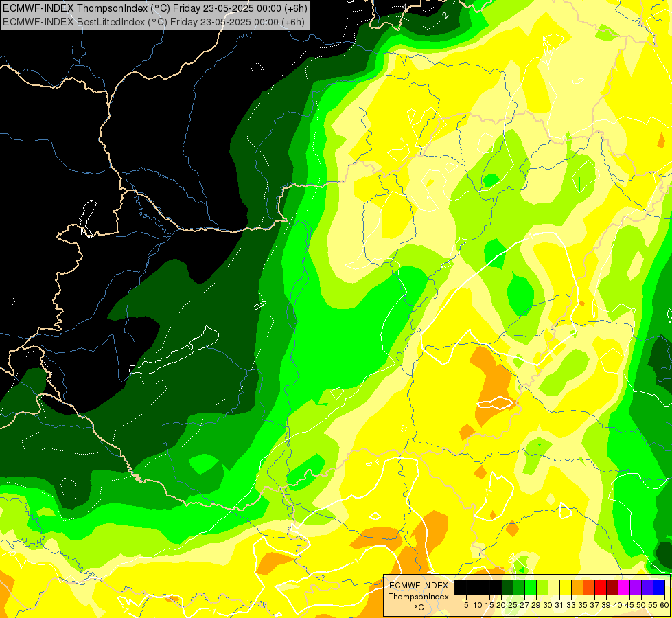Screen dimensions: 672x618
Task: Click the orange 33–35 legend swatch
Action: [x=577, y=587]
